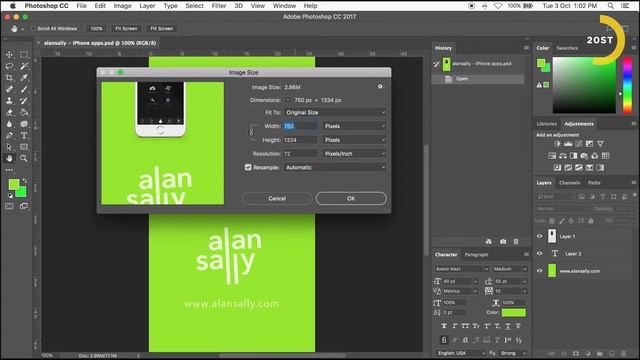Add a Color Balance adjustment
Image resolution: width=640 pixels, height=360 pixels.
click(x=563, y=156)
